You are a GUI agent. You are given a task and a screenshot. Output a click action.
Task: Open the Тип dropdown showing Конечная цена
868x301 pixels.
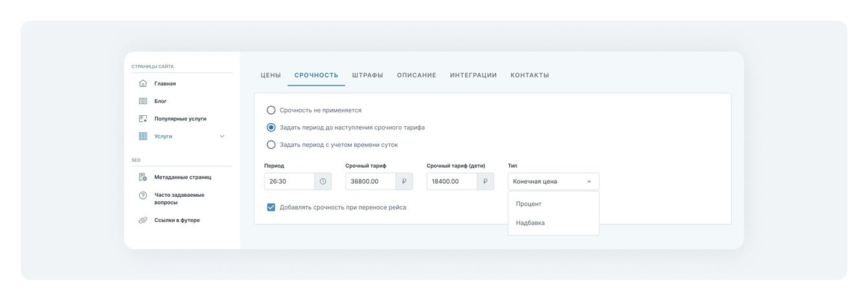553,181
